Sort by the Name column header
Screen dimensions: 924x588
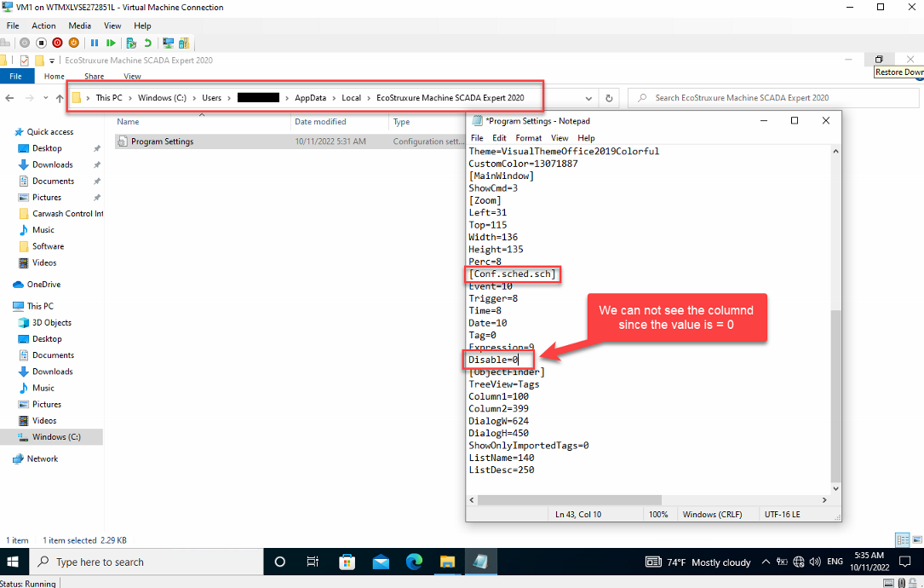128,122
